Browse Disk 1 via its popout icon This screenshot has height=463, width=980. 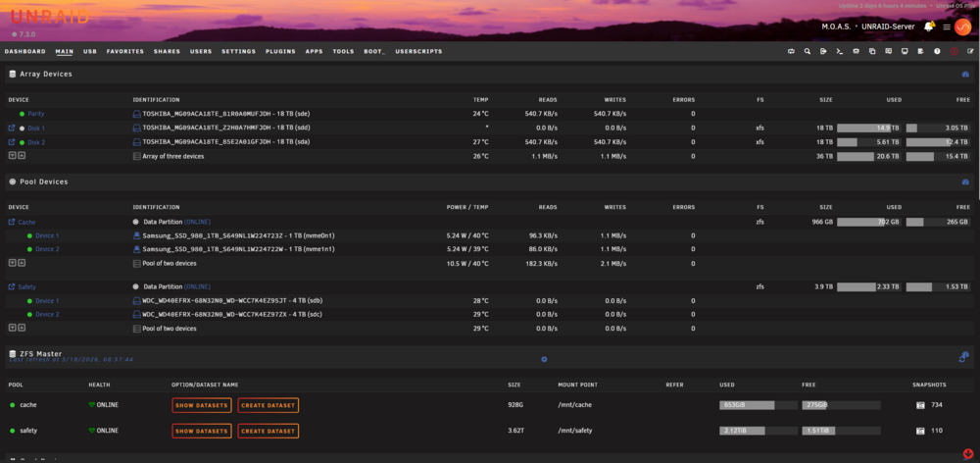[11, 128]
